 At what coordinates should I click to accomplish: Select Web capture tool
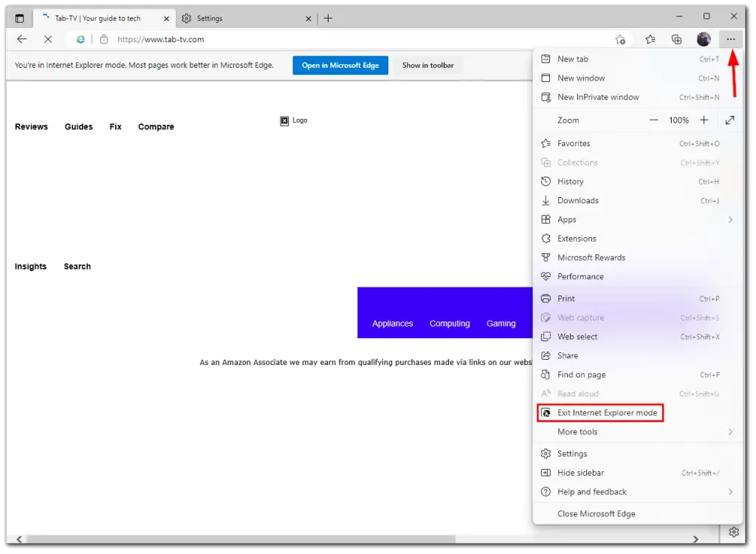pyautogui.click(x=580, y=318)
